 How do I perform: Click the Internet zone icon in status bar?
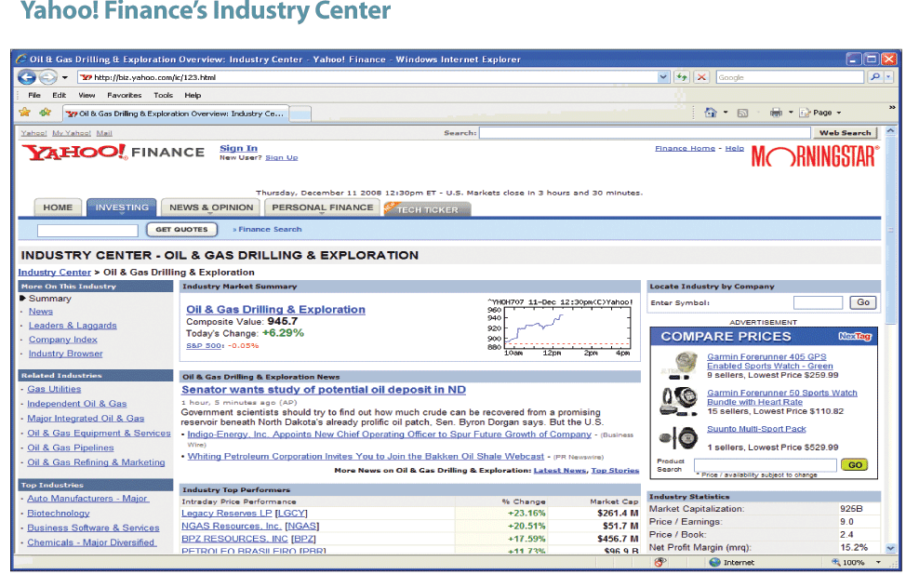(x=713, y=562)
